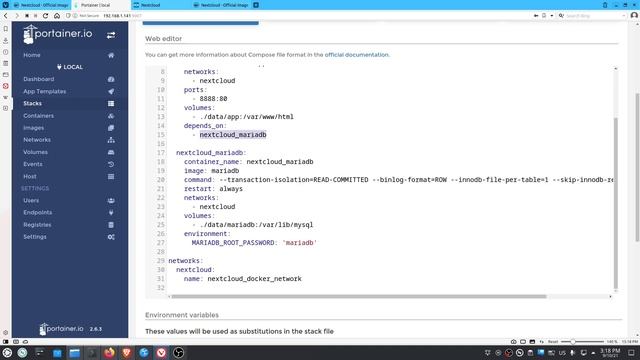Viewport: 640px width, 360px height.
Task: Click the Events history icon
Action: click(111, 164)
